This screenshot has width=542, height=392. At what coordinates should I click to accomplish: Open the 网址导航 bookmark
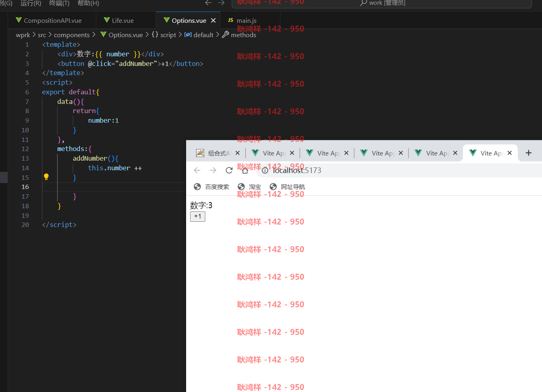click(287, 187)
